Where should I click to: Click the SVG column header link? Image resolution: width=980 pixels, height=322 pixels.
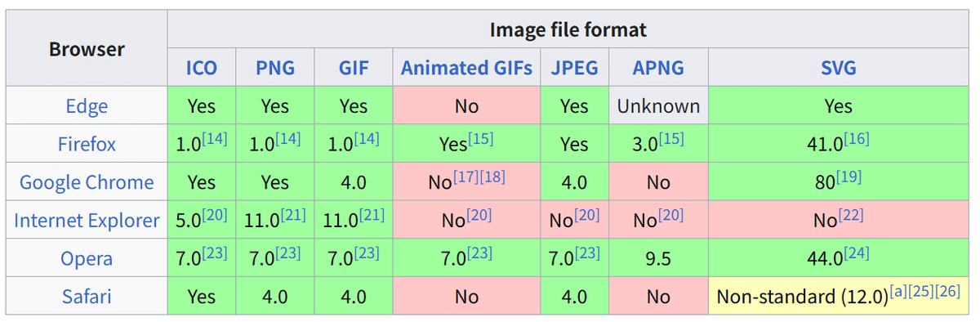point(839,68)
